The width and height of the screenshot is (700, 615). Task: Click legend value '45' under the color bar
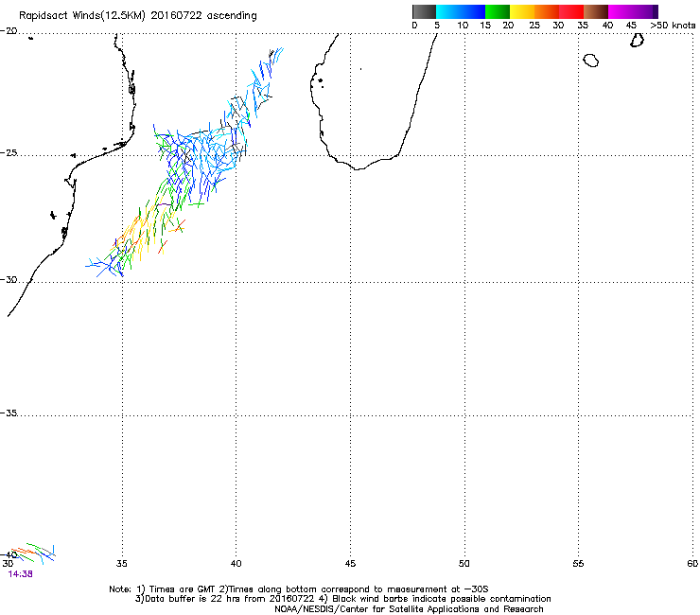(631, 26)
